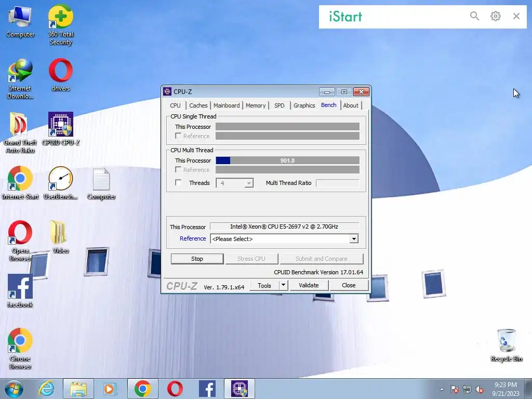Launch 360 Total Security shortcut
This screenshot has height=399, width=532.
pos(61,25)
